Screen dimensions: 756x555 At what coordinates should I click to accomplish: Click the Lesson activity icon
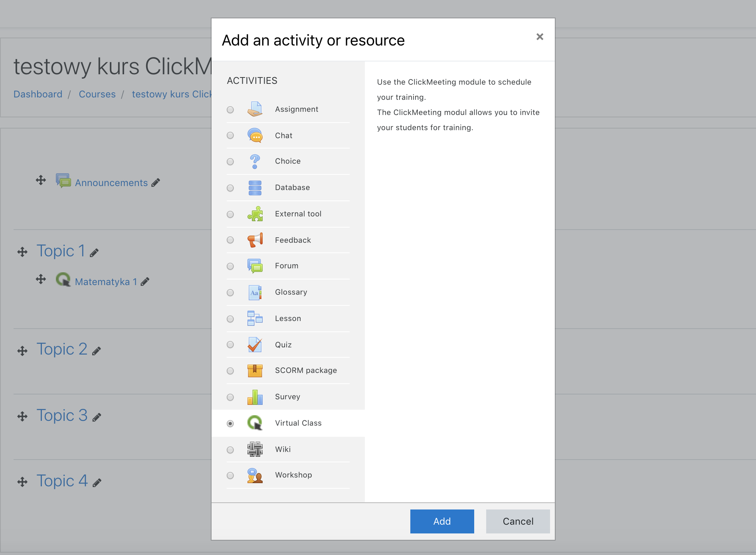[x=255, y=319]
